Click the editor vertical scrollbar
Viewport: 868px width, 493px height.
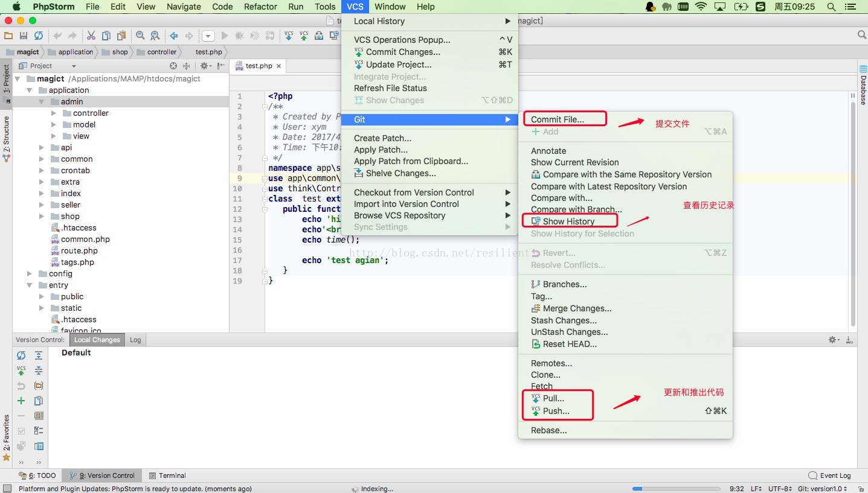pyautogui.click(x=854, y=214)
